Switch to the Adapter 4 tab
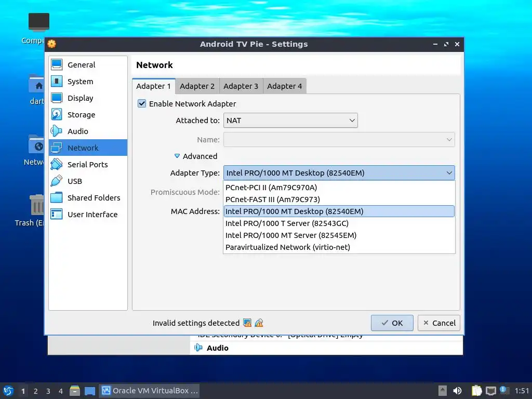Viewport: 532px width, 399px height. click(285, 86)
